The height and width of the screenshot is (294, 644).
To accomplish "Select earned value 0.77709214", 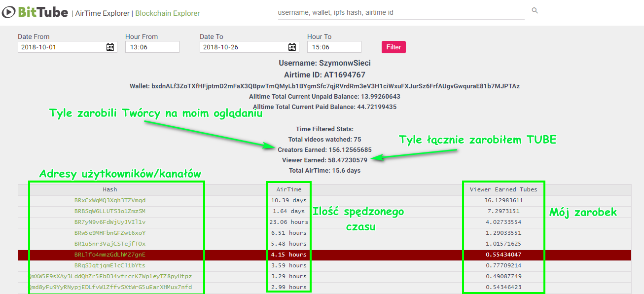I will (x=503, y=265).
